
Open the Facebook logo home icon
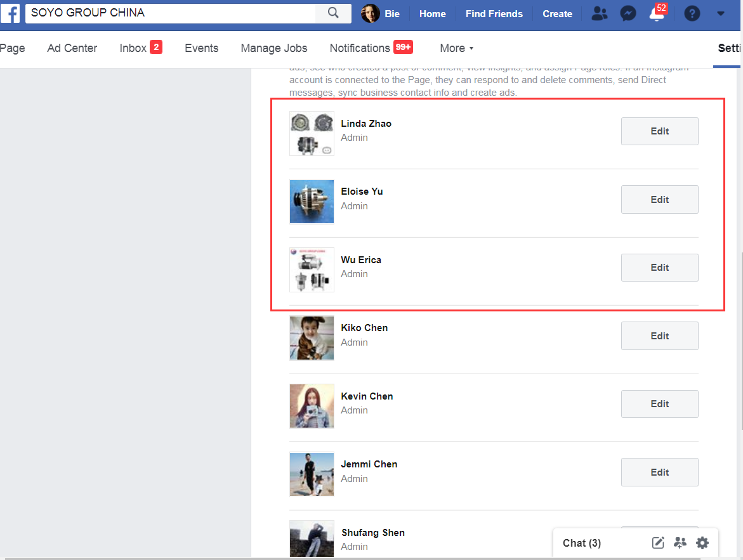(10, 13)
